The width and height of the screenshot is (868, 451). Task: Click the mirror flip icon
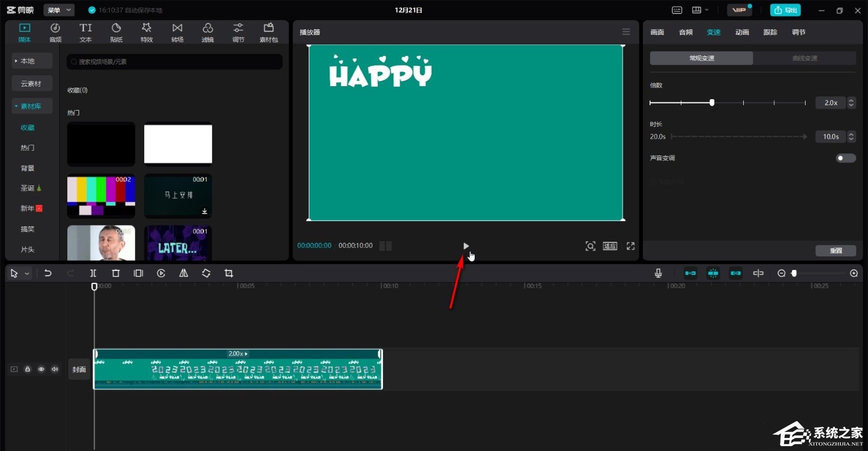pos(184,273)
